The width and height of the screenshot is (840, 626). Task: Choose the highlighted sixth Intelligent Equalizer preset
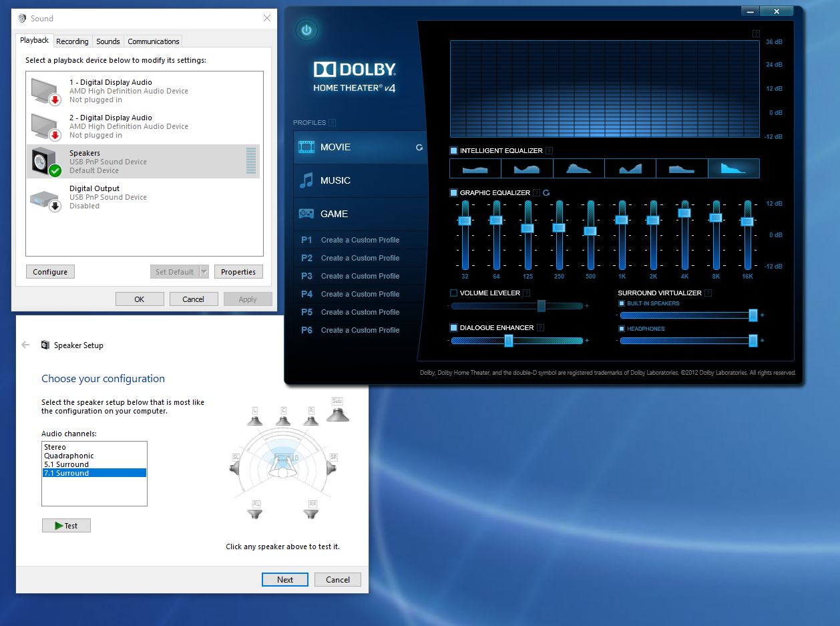734,168
